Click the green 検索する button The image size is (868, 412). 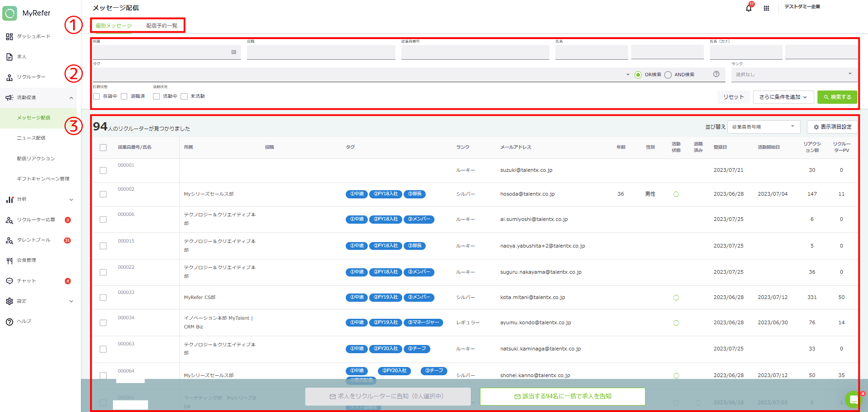click(837, 97)
